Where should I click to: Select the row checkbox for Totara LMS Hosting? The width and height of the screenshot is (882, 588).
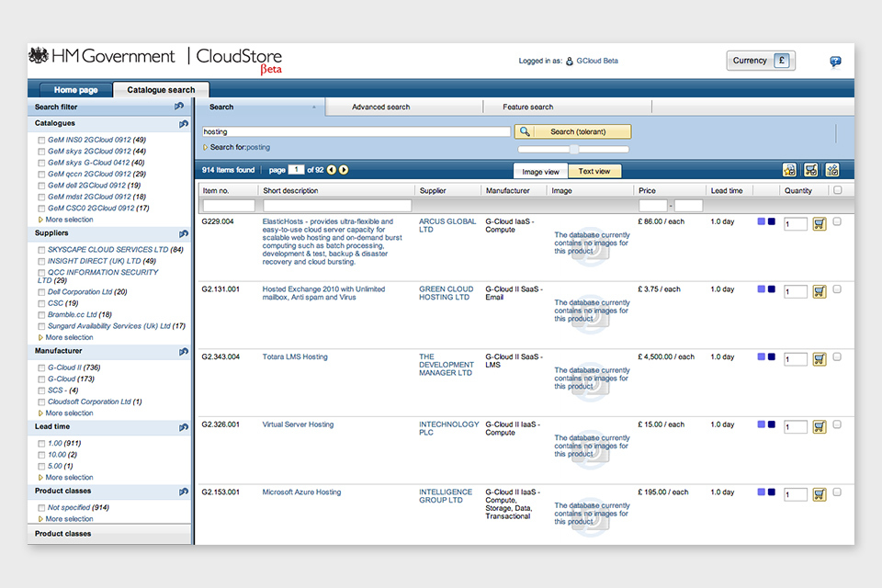coord(837,356)
